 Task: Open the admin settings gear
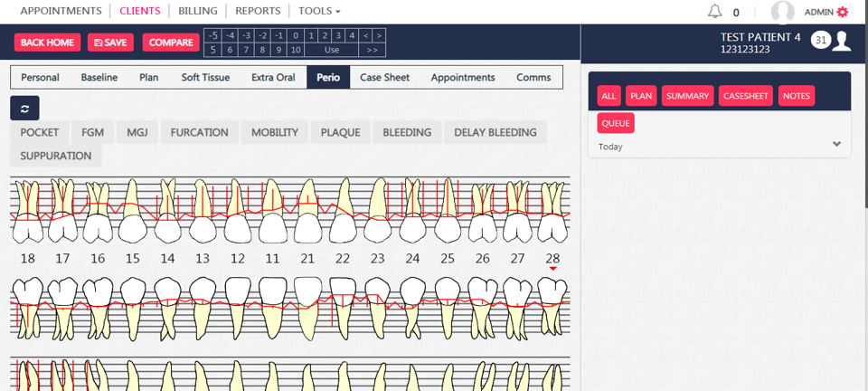(x=843, y=12)
